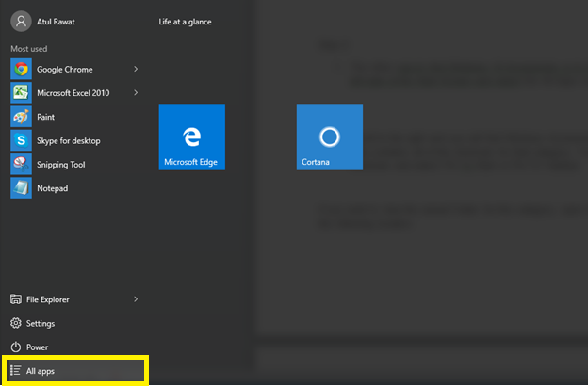Click the Google Chrome icon

coord(21,69)
